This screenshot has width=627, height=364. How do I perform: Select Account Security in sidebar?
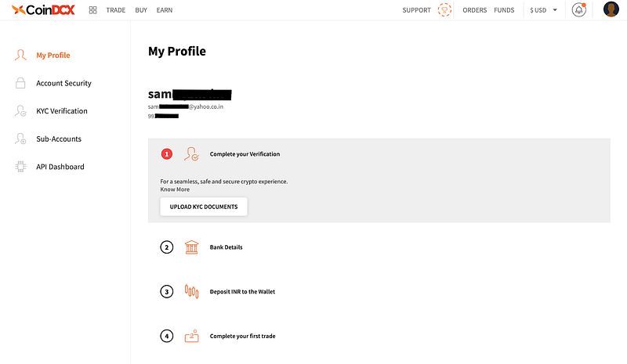coord(63,83)
